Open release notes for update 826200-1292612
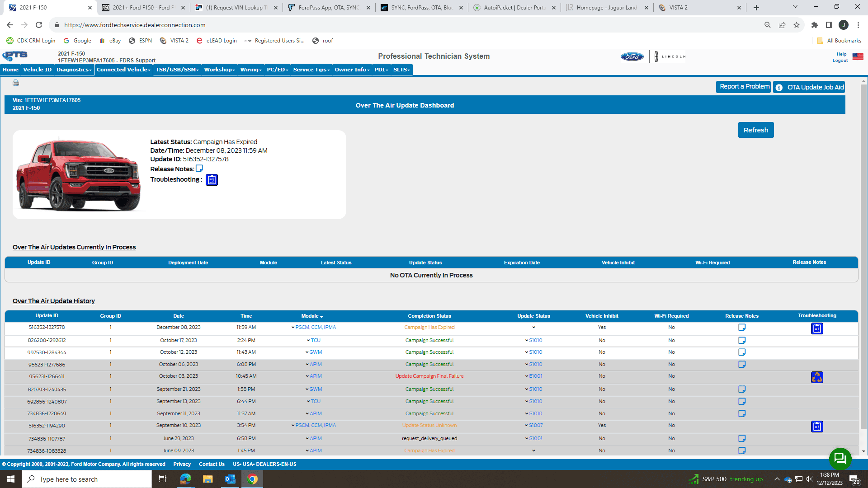The image size is (868, 488). 742,340
